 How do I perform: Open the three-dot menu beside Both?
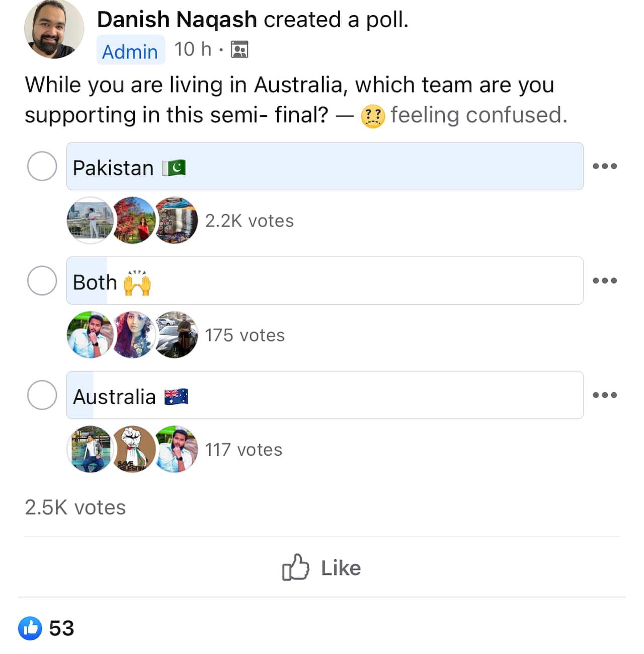[x=605, y=281]
